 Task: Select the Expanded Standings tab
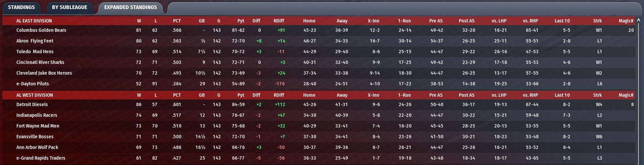coord(130,7)
